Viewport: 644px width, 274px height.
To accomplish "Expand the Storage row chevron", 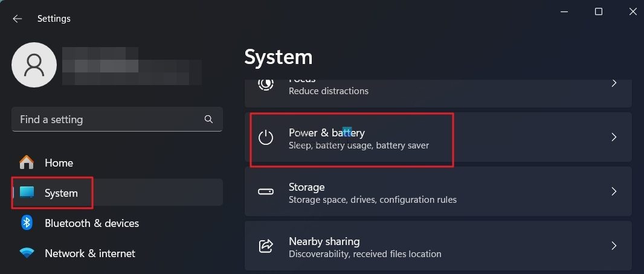I will click(x=614, y=192).
